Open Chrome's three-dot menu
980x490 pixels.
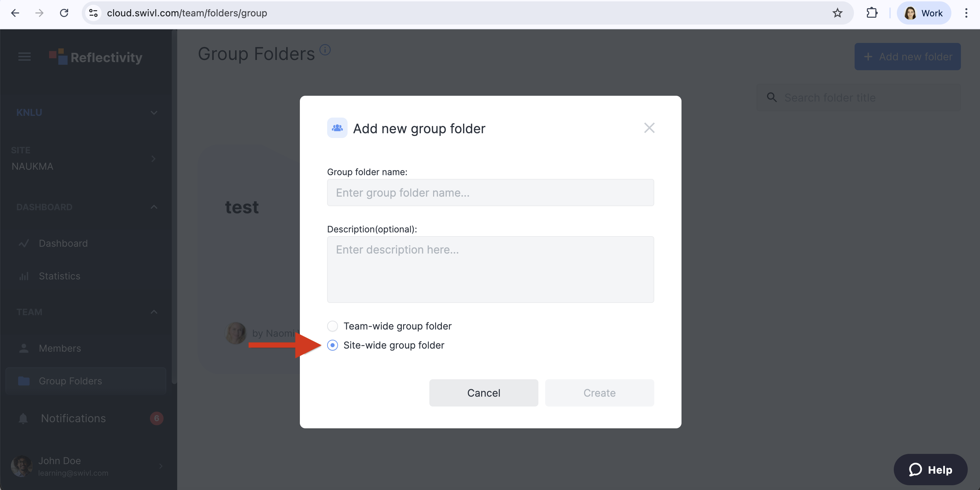click(x=966, y=13)
